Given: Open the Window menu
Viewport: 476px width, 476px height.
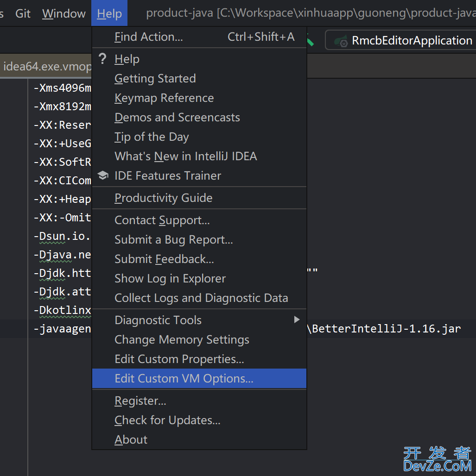Looking at the screenshot, I should pos(63,13).
